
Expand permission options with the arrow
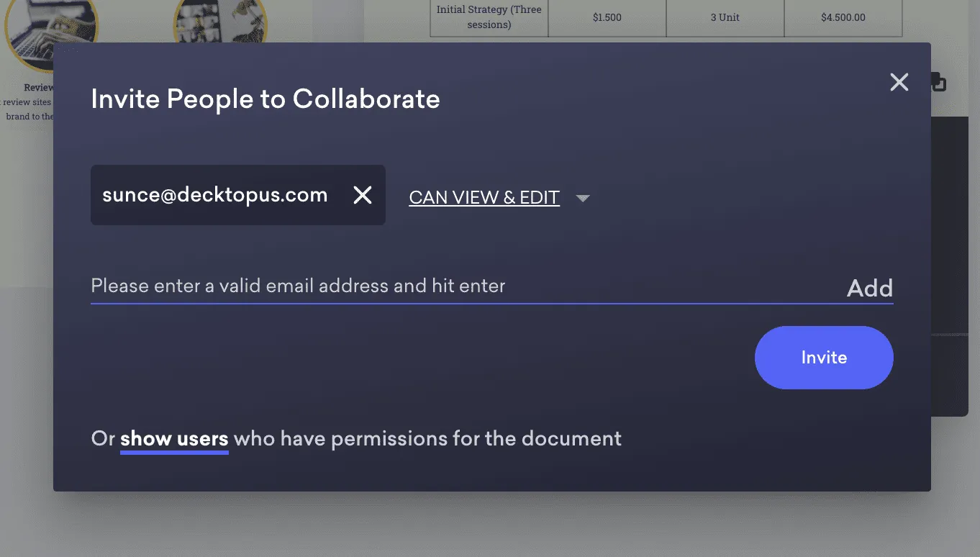[x=583, y=199]
